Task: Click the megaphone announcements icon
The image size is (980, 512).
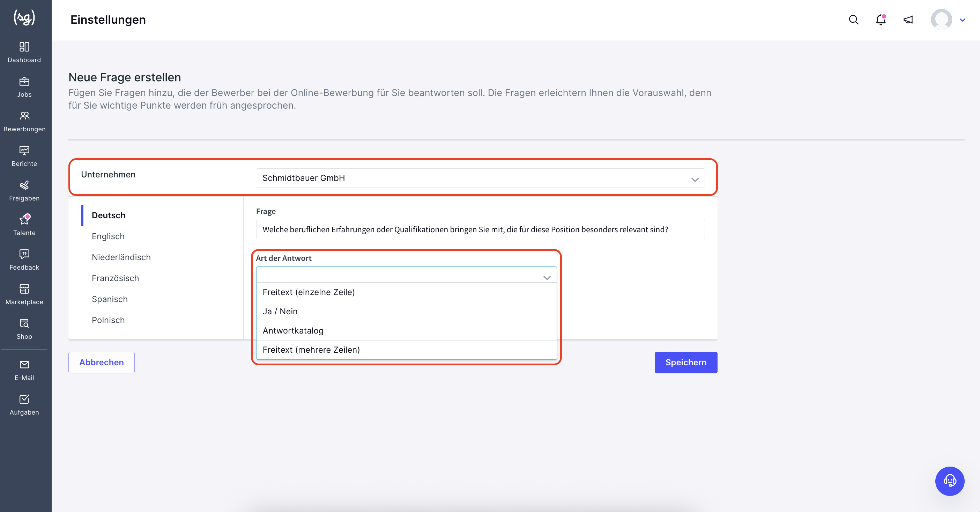Action: point(908,20)
